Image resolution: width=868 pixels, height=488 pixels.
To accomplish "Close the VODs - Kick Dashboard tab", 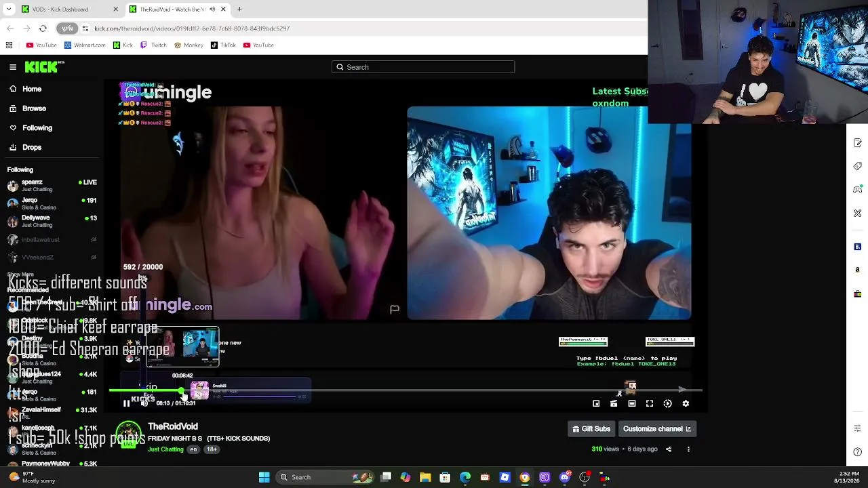I will [x=115, y=9].
